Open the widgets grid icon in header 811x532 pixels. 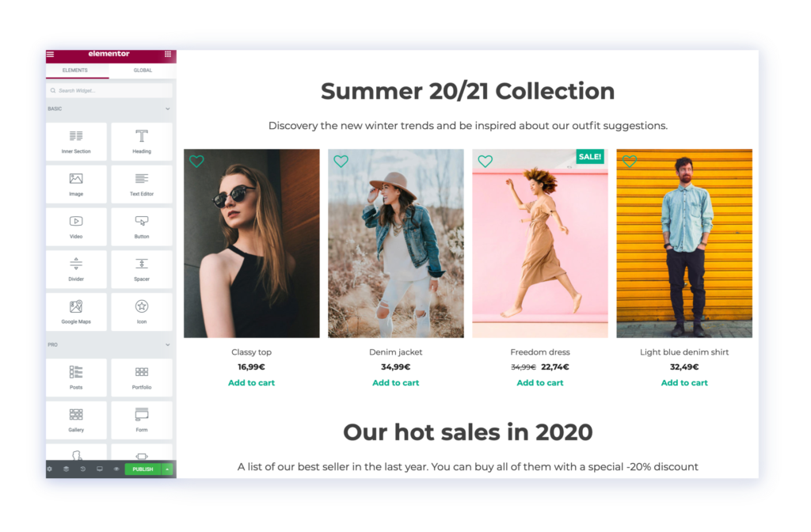click(x=168, y=54)
